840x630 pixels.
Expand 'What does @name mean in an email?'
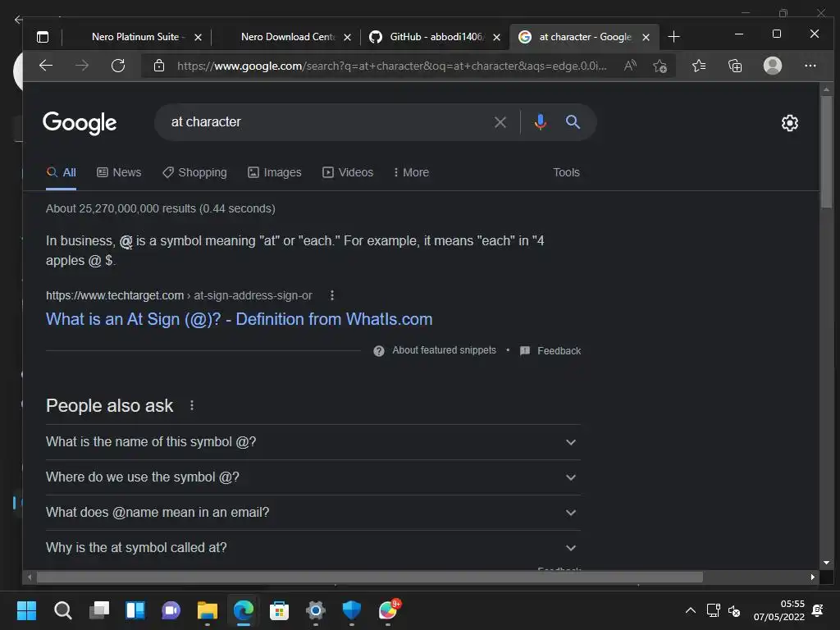tap(313, 513)
